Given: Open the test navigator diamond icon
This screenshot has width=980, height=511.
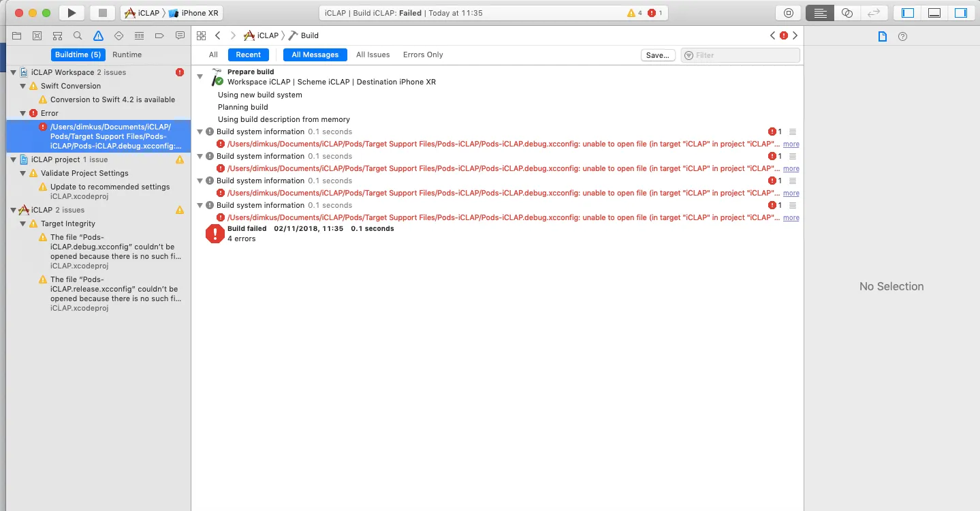Looking at the screenshot, I should [118, 35].
